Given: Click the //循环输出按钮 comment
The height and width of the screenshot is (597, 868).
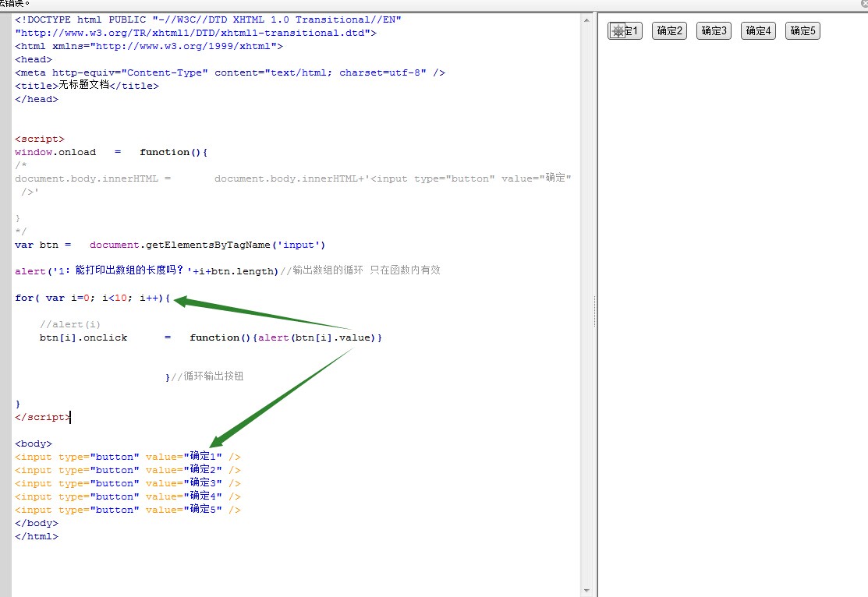Looking at the screenshot, I should tap(207, 376).
